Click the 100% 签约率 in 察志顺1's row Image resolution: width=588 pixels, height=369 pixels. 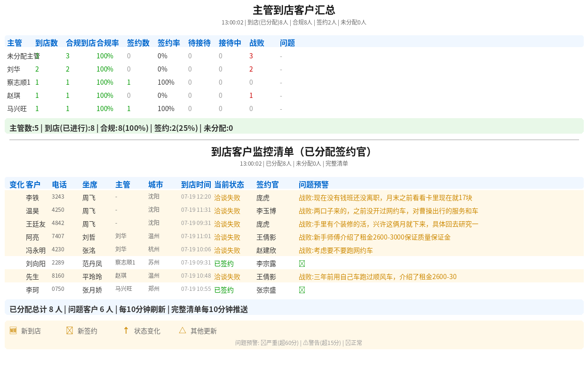166,82
